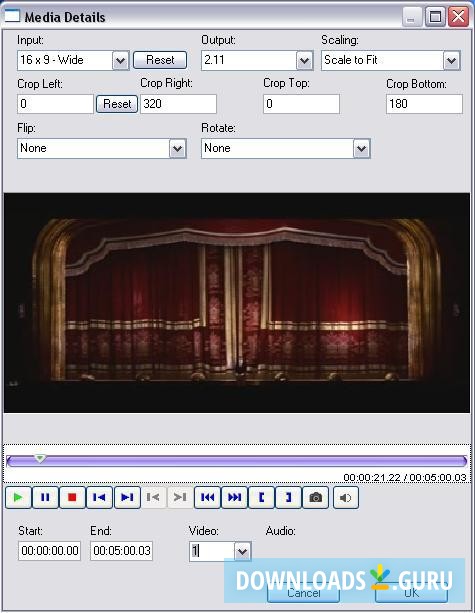Stop playback with the red square button

pos(72,497)
